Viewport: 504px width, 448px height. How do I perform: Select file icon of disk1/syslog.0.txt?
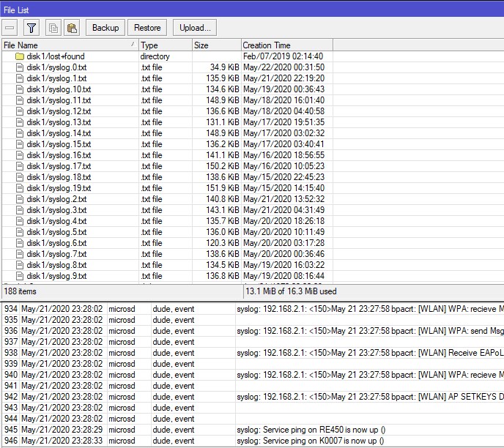pos(20,67)
